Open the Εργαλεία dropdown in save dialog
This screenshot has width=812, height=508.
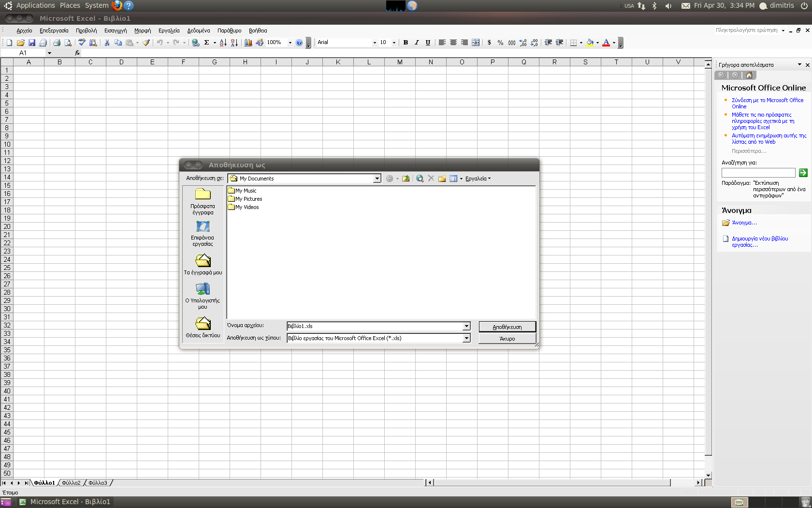coord(478,179)
